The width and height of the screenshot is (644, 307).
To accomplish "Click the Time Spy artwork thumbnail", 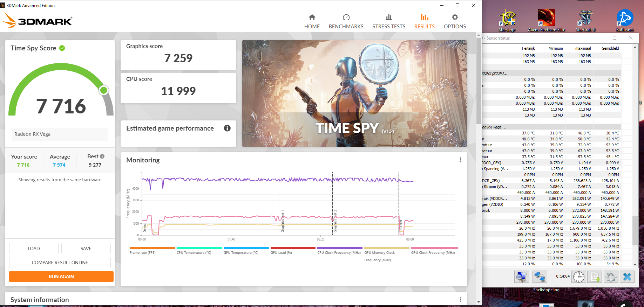I will coord(354,93).
